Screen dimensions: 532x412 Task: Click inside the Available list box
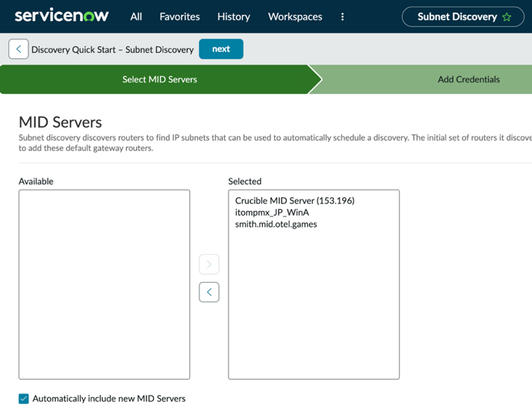pyautogui.click(x=104, y=284)
